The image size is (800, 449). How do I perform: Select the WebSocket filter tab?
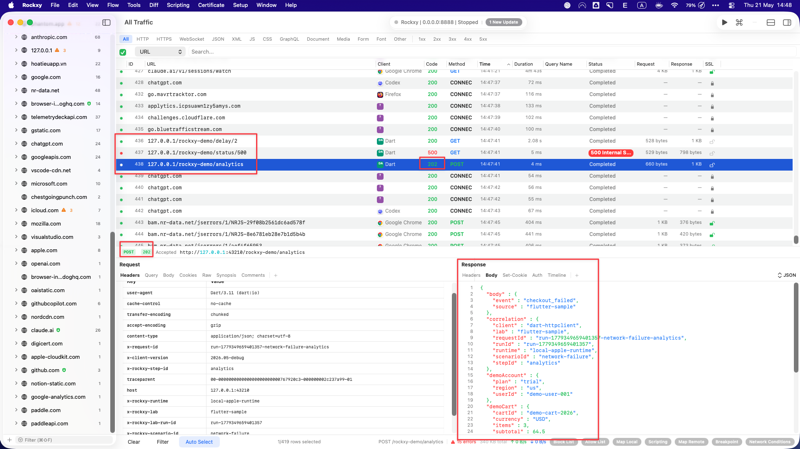(191, 39)
